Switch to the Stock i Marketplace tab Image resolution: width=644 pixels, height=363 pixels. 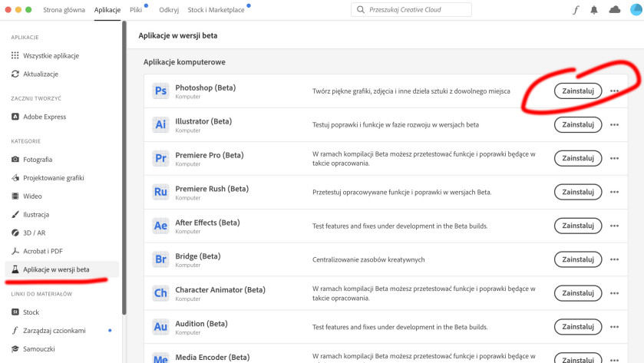[x=216, y=10]
